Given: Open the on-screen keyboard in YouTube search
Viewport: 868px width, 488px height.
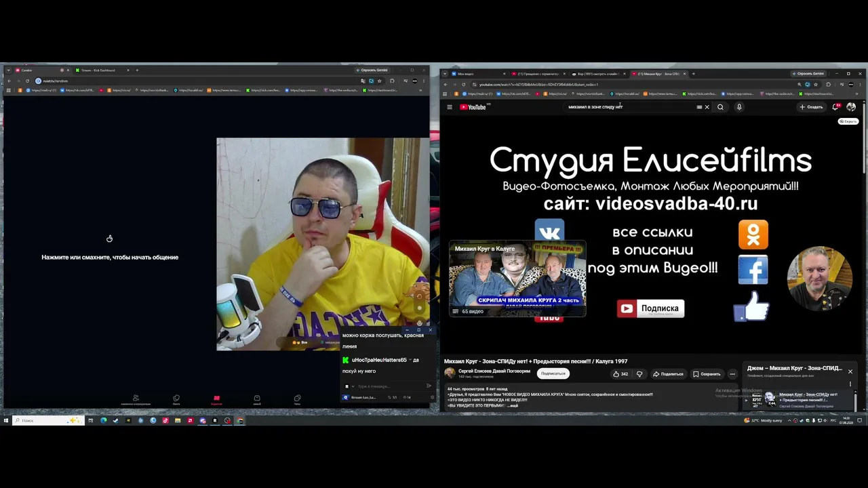Looking at the screenshot, I should coord(699,107).
